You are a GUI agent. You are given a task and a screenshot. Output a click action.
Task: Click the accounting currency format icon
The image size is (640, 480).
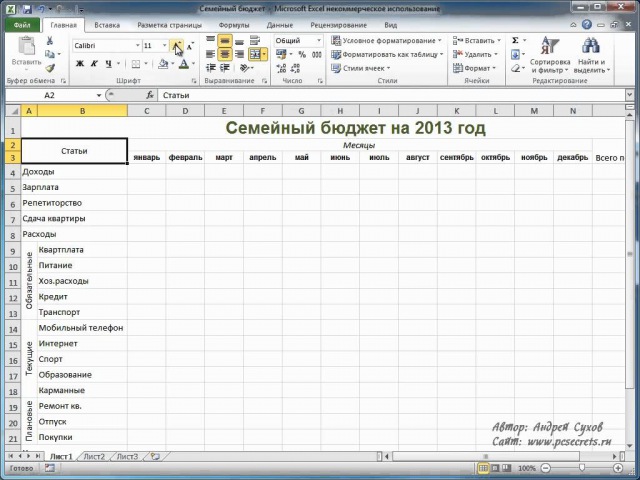click(x=281, y=54)
